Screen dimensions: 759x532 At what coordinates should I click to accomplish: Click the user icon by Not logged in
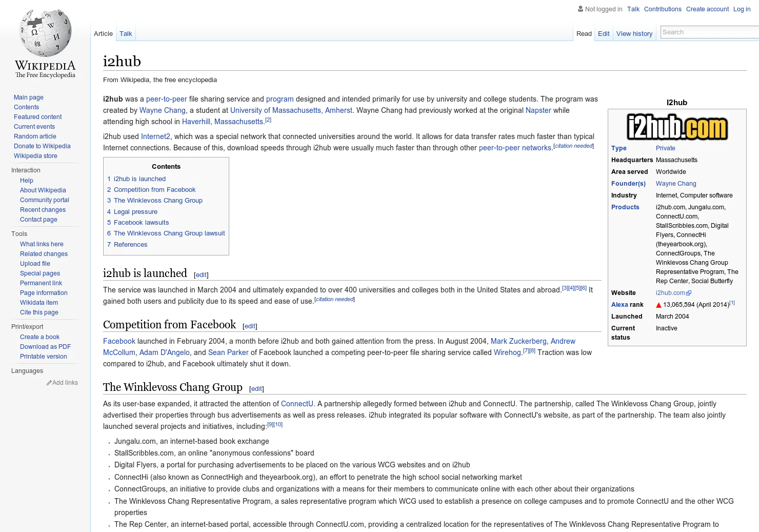click(581, 9)
